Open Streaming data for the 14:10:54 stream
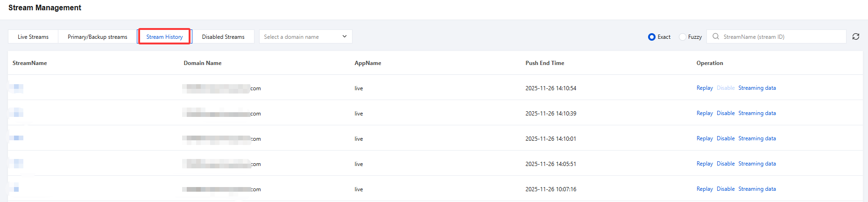Viewport: 868px width, 202px height. click(x=757, y=88)
